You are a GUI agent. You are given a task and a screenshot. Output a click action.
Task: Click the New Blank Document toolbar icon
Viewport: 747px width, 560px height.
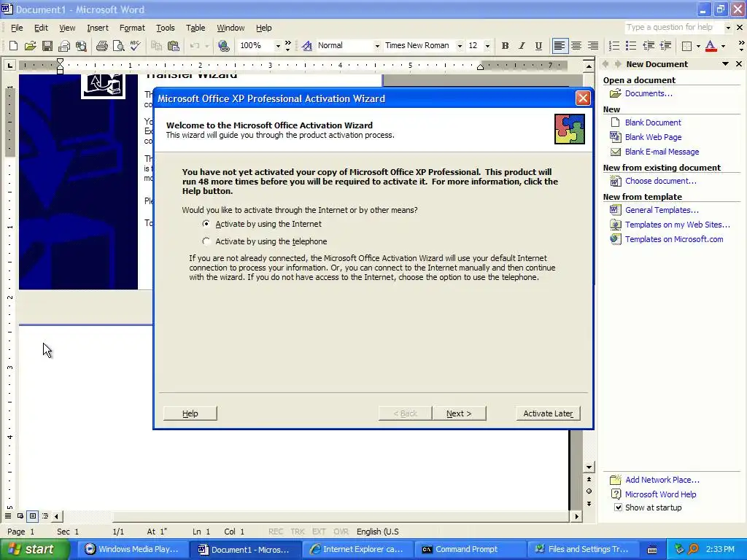[13, 46]
